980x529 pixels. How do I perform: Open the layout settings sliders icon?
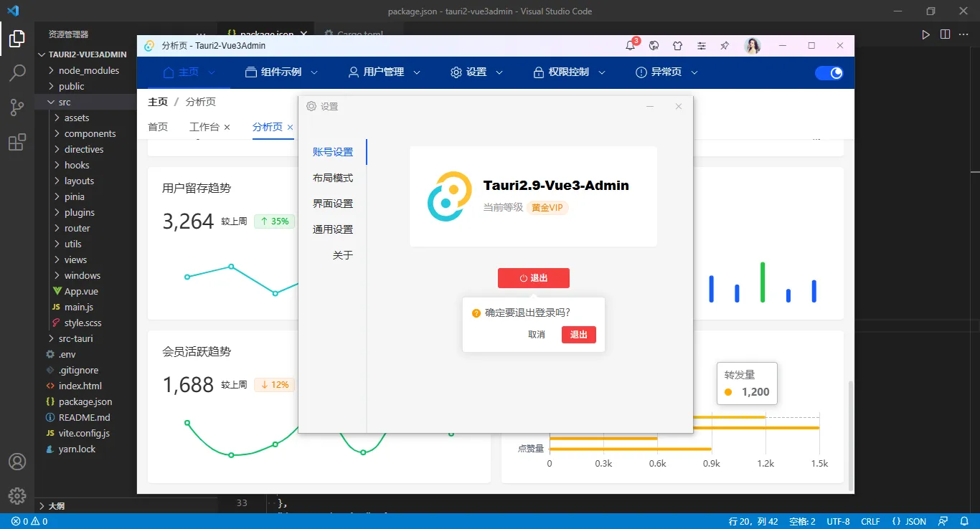tap(701, 45)
